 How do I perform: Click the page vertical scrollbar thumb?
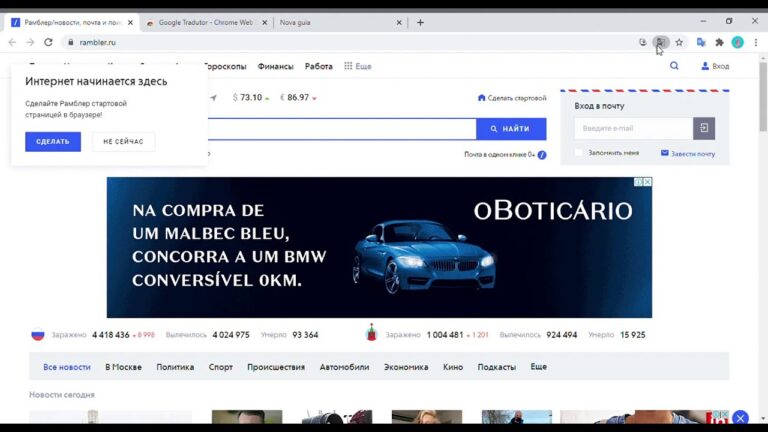pyautogui.click(x=763, y=97)
